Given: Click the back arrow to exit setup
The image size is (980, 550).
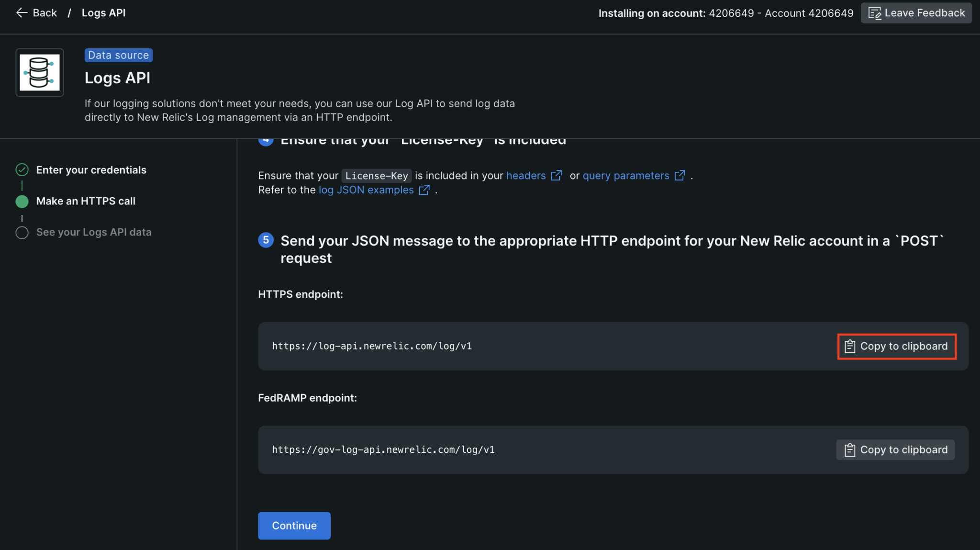Looking at the screenshot, I should 22,12.
